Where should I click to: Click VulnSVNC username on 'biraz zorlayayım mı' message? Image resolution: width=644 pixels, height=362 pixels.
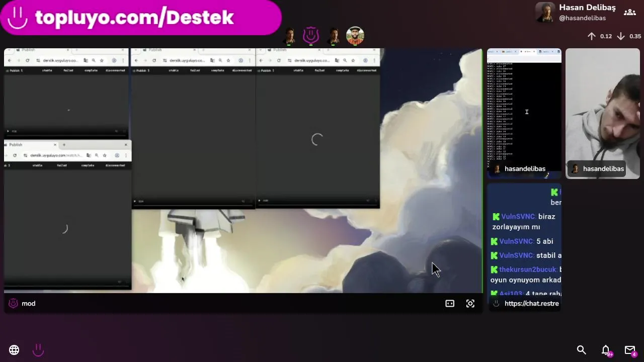[518, 217]
